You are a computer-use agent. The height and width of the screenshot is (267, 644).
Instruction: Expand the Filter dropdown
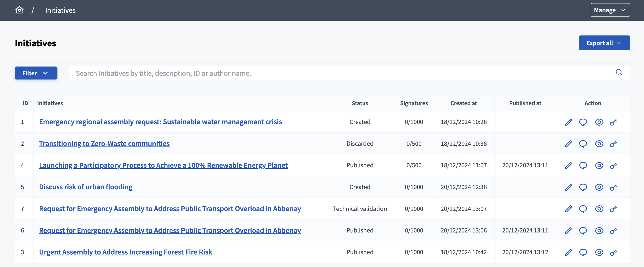click(36, 73)
